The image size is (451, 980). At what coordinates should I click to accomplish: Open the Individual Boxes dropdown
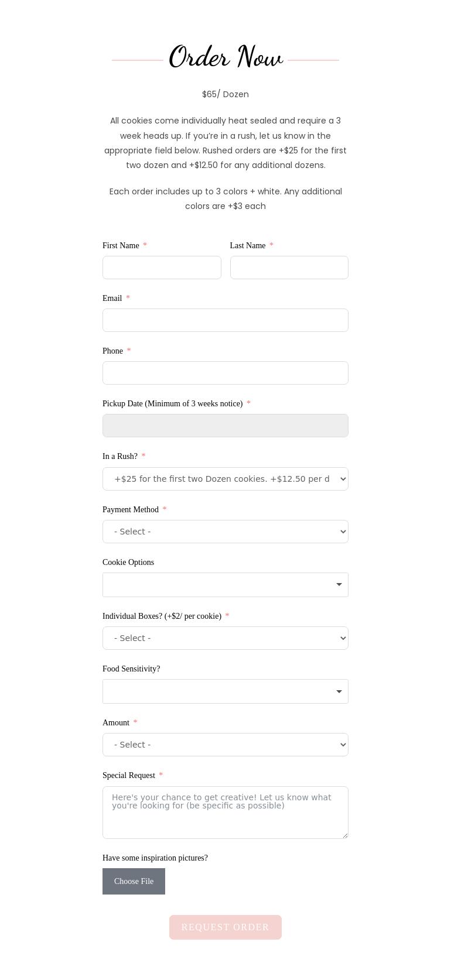[x=225, y=638]
